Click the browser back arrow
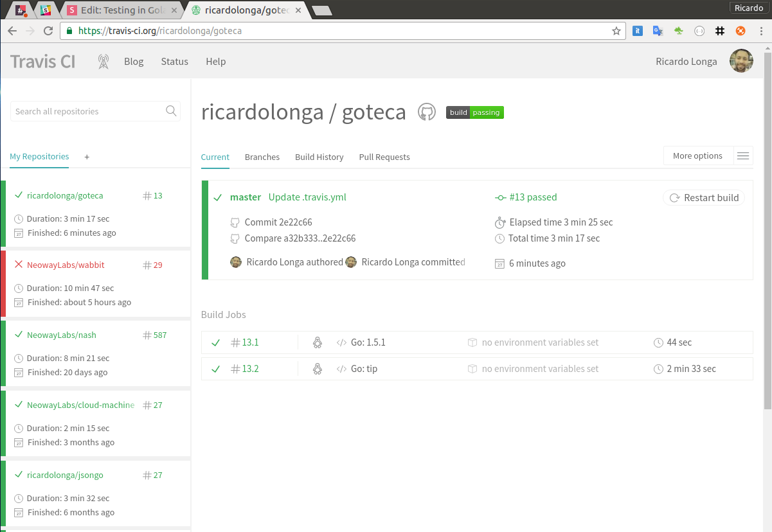The height and width of the screenshot is (532, 772). [12, 31]
